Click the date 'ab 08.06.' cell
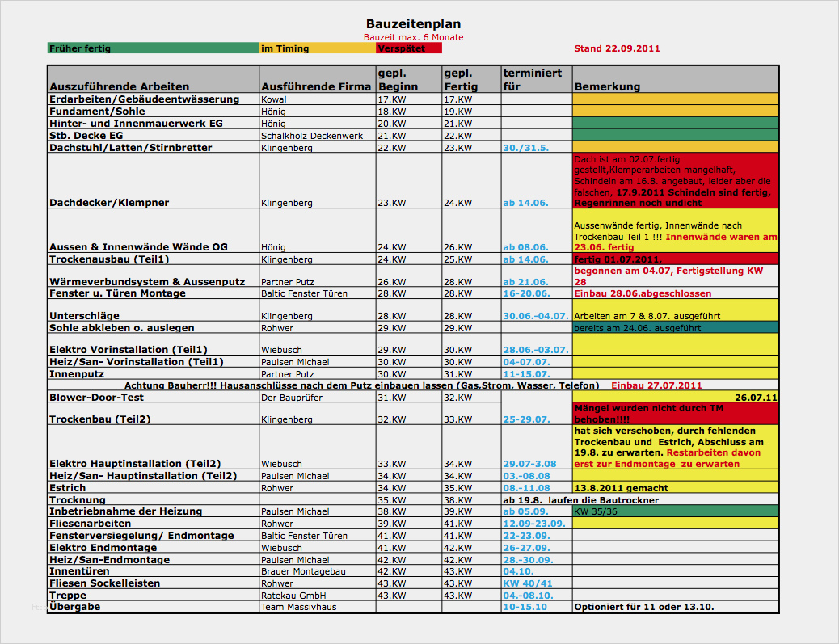Screen dimensions: 839x644 point(537,230)
